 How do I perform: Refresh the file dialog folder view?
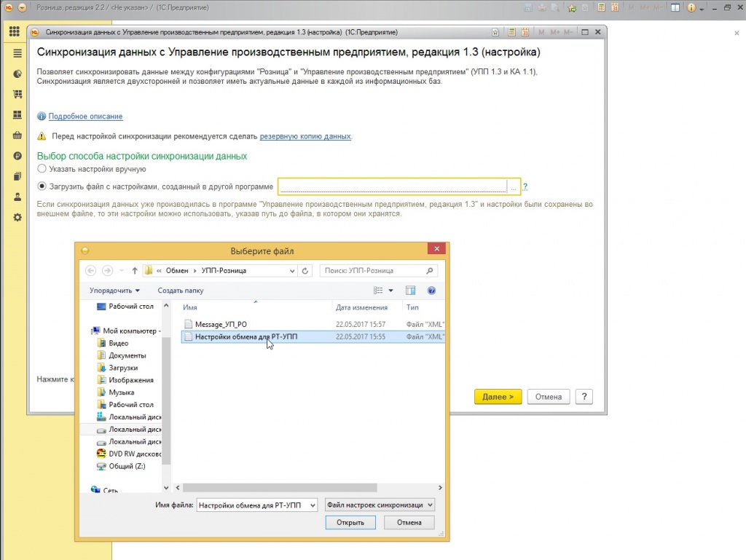point(305,271)
